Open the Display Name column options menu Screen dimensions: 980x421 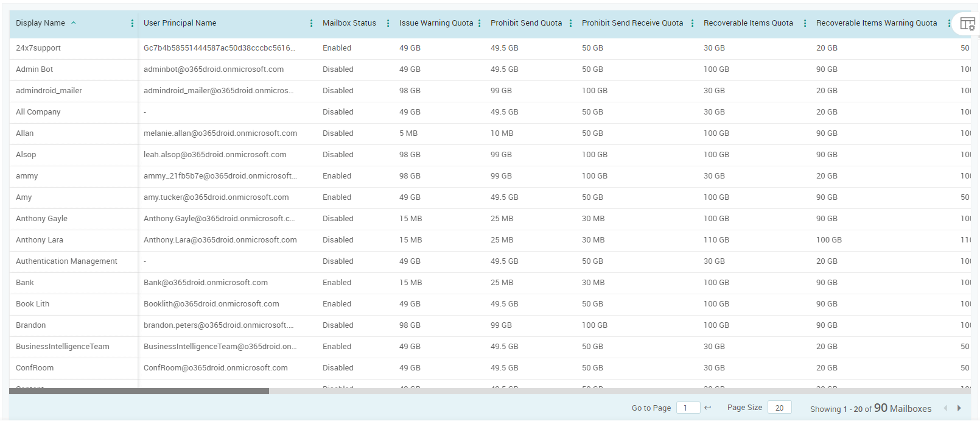[x=132, y=23]
